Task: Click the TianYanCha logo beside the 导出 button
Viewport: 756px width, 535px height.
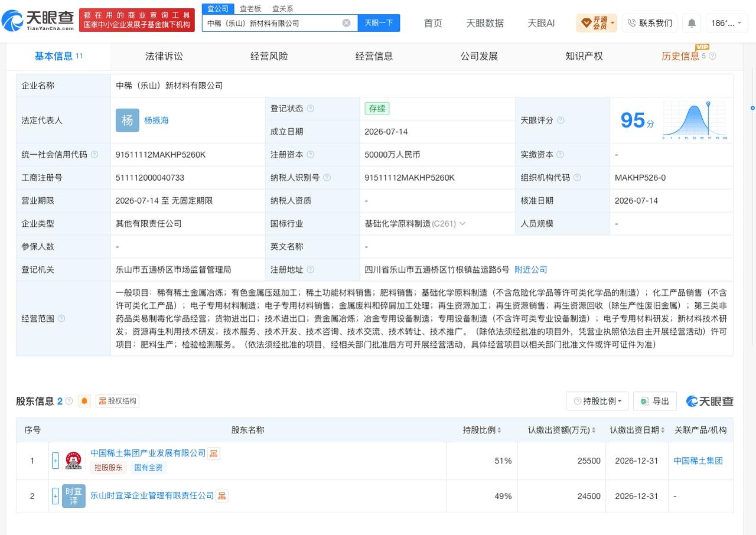Action: tap(709, 401)
